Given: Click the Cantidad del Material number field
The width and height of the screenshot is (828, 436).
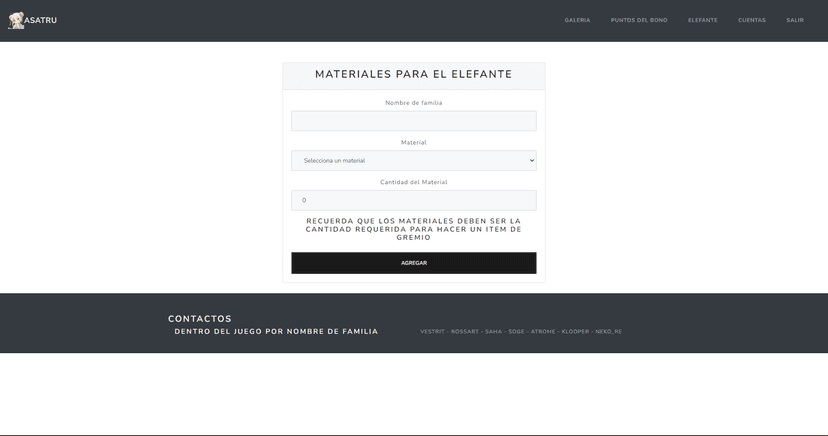Looking at the screenshot, I should pyautogui.click(x=413, y=200).
